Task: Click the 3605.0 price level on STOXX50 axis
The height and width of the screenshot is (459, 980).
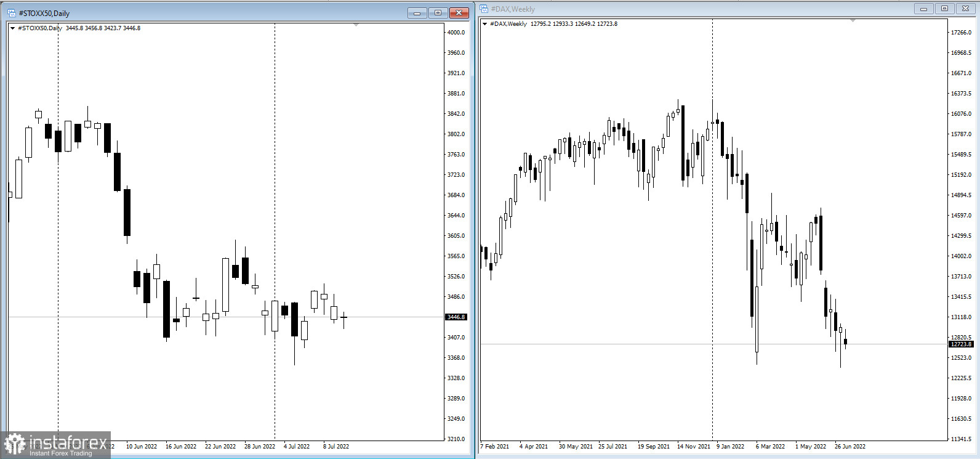Action: pyautogui.click(x=456, y=236)
